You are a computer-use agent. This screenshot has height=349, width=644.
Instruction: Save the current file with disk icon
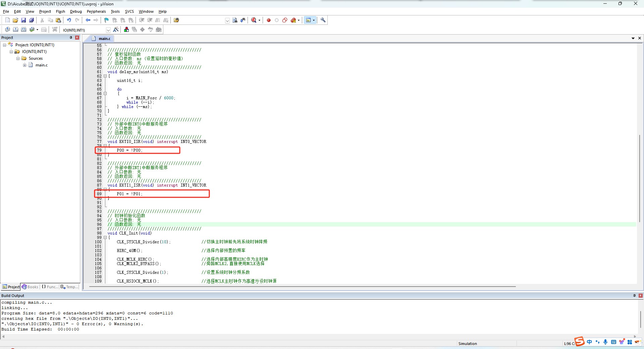23,20
